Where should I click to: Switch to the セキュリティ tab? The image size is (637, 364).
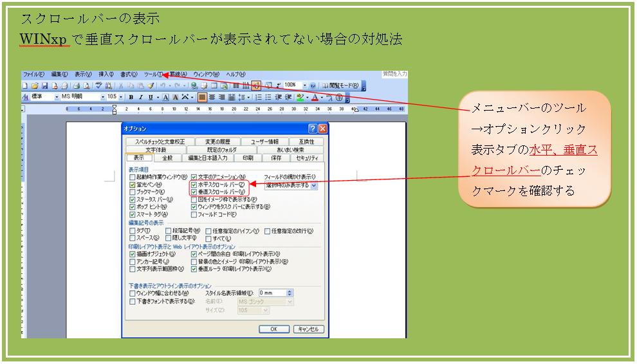[307, 158]
